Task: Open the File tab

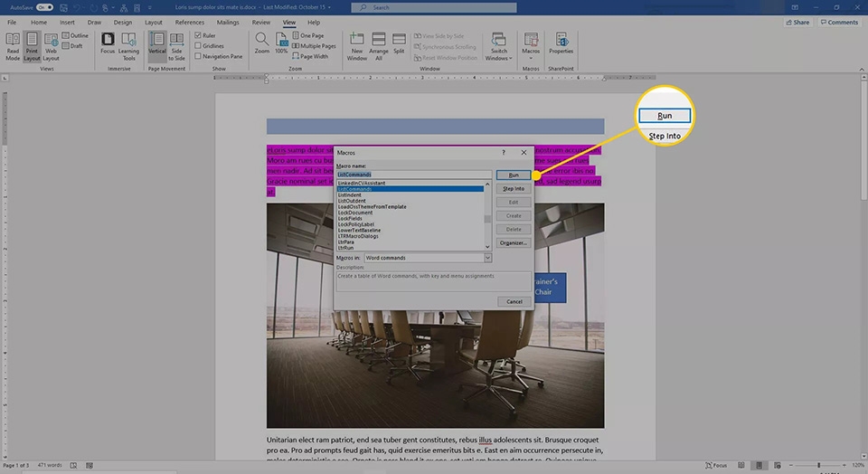Action: click(x=12, y=22)
